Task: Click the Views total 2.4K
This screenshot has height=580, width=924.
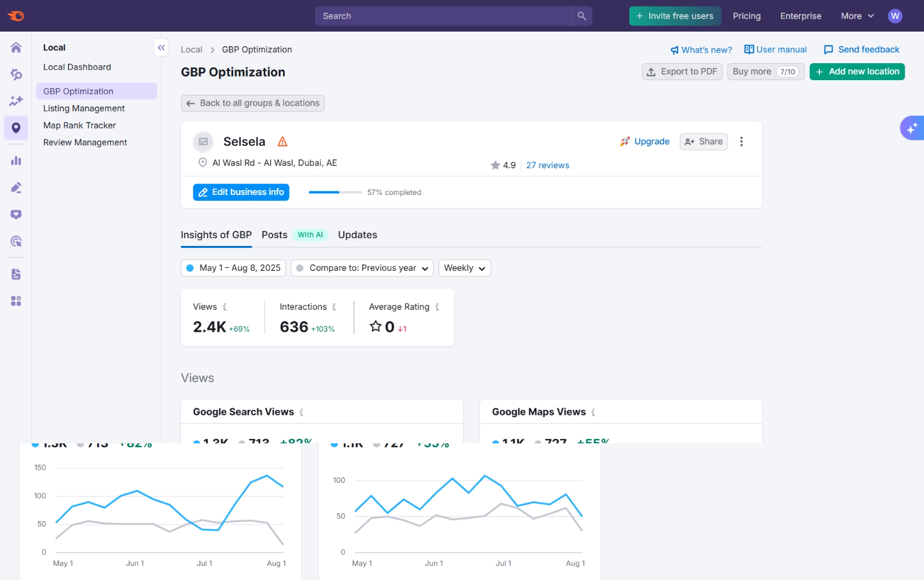Action: click(x=210, y=327)
